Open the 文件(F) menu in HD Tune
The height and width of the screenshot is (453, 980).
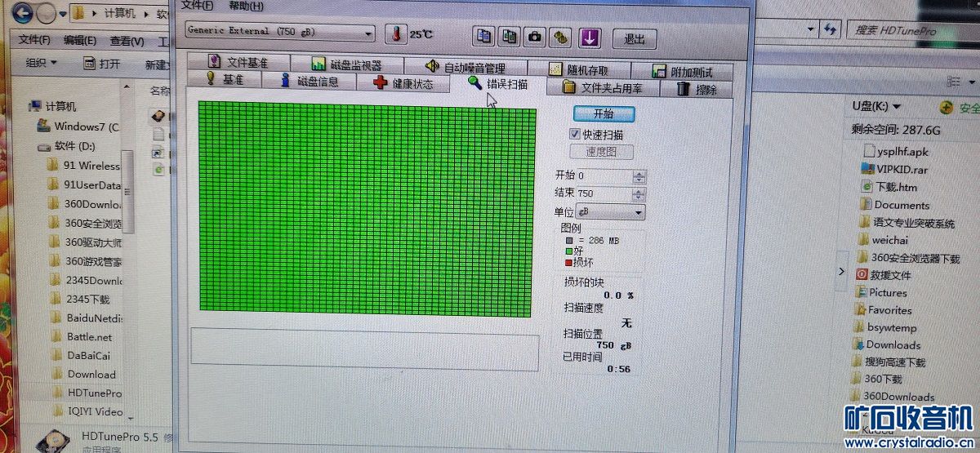[x=198, y=5]
